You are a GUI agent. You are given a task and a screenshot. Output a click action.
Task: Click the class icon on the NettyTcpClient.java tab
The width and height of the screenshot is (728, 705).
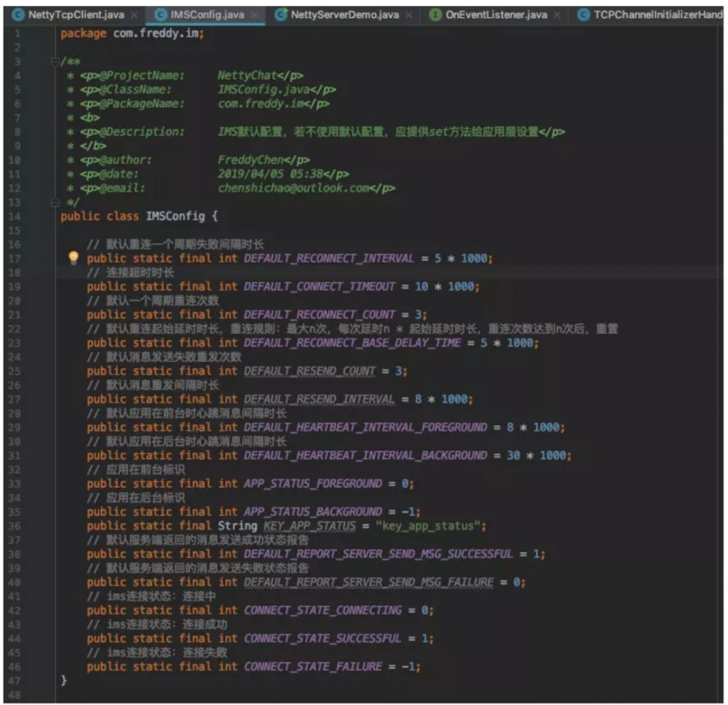point(17,15)
